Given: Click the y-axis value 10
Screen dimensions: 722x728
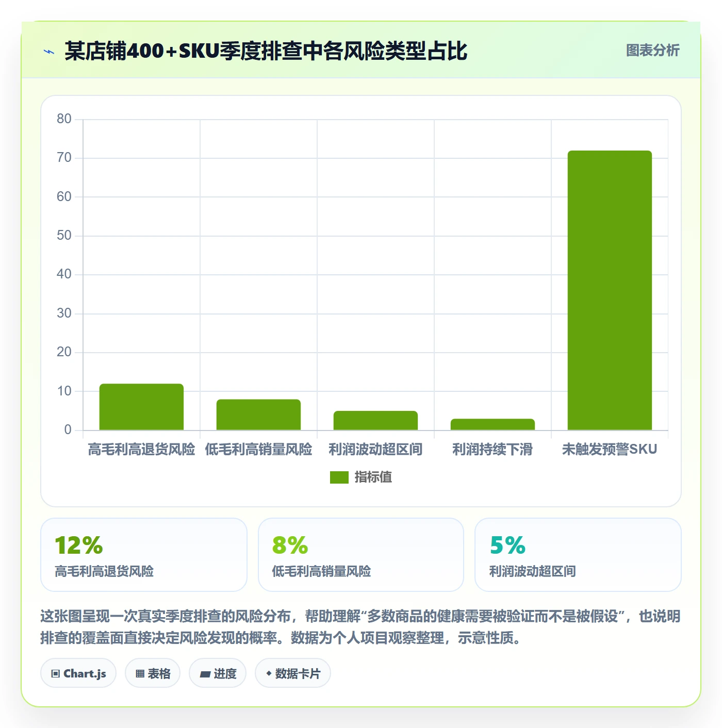Looking at the screenshot, I should point(64,391).
